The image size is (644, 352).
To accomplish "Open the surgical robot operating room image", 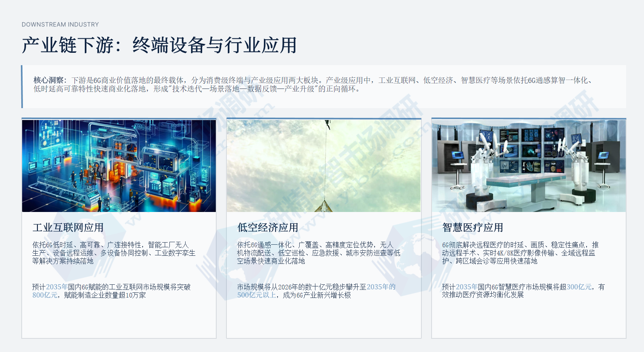I will coord(529,166).
